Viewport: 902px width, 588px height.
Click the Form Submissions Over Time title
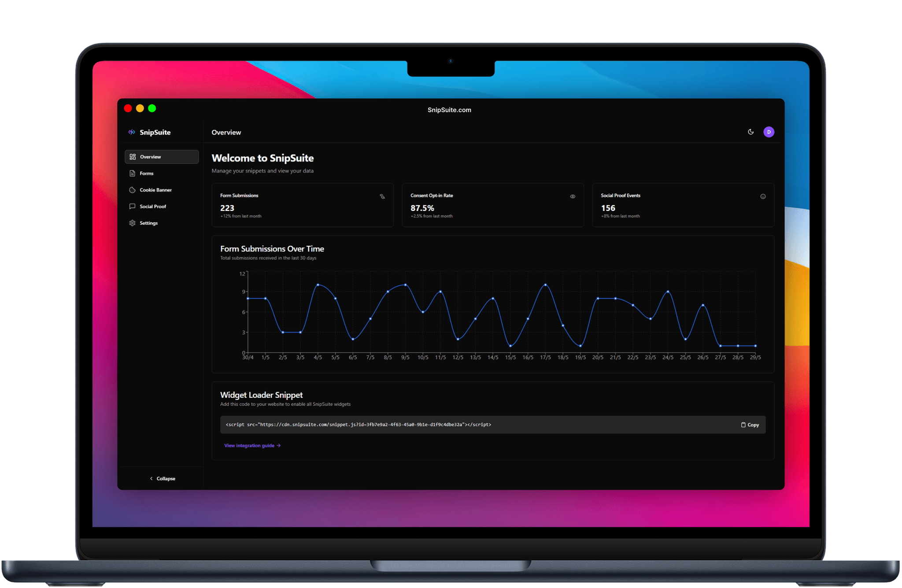(272, 249)
